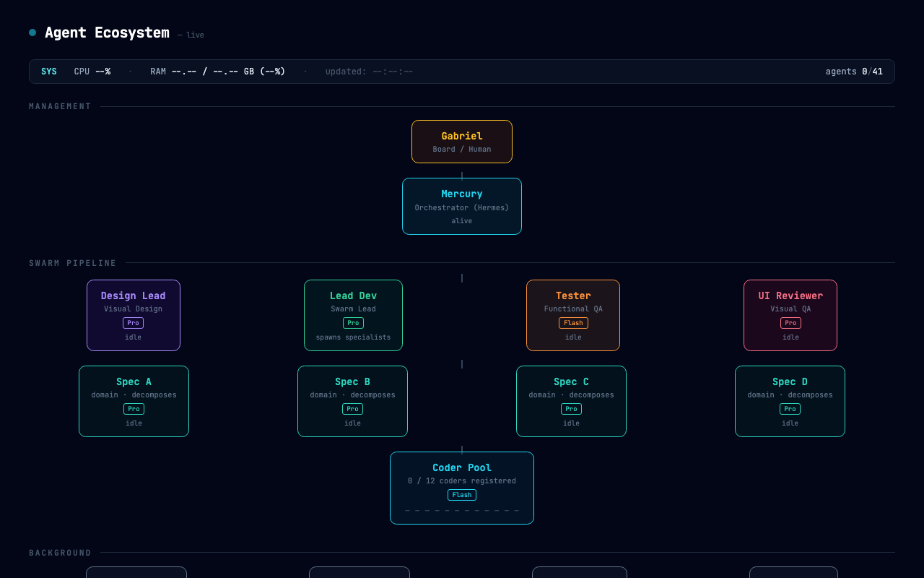Click the Flash badge on Tester
This screenshot has width=924, height=578.
pyautogui.click(x=573, y=323)
